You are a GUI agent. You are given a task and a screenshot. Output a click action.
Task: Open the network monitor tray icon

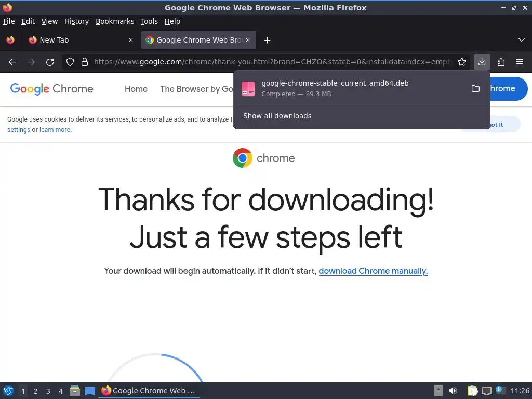click(486, 391)
